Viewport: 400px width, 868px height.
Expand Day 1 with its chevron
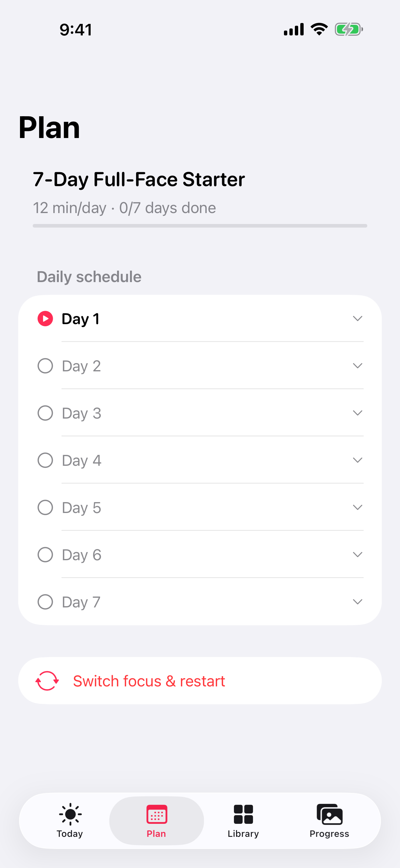(358, 318)
